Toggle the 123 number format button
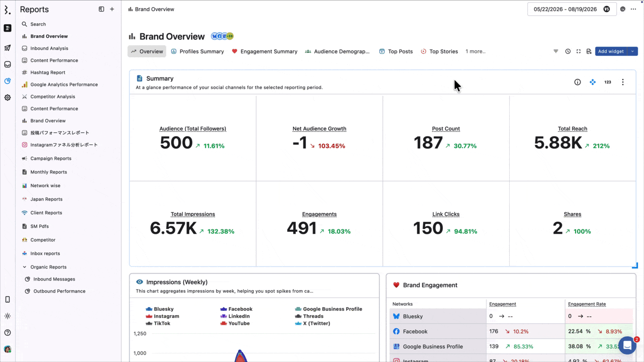644x362 pixels. pos(608,82)
